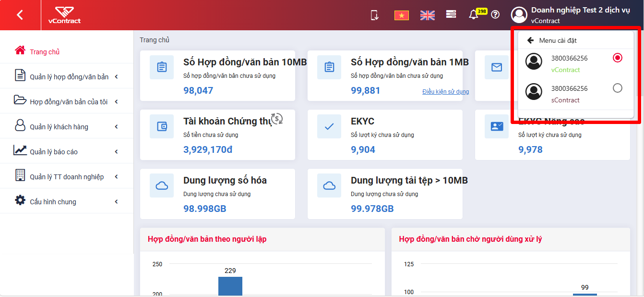Open Trang chủ in the sidebar
The image size is (644, 297).
[67, 51]
